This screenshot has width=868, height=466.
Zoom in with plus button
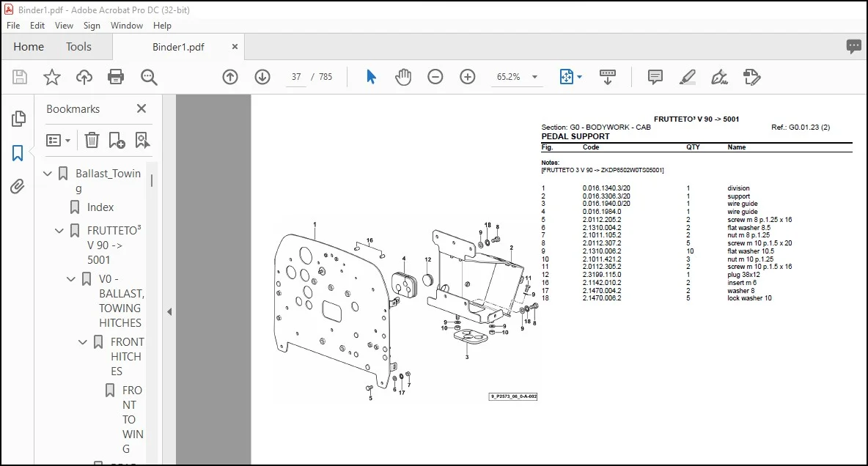[x=468, y=77]
